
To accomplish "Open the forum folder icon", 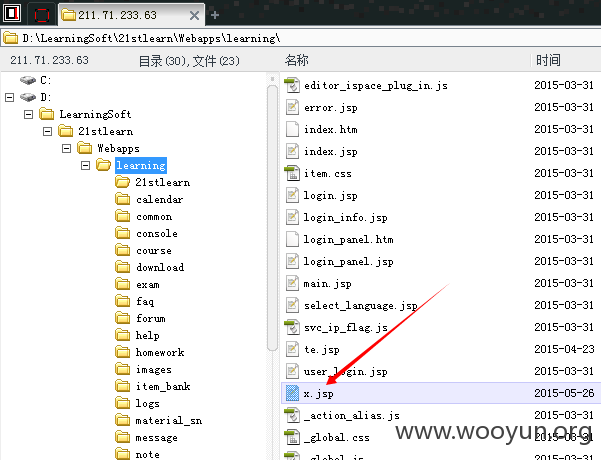I will pos(123,318).
